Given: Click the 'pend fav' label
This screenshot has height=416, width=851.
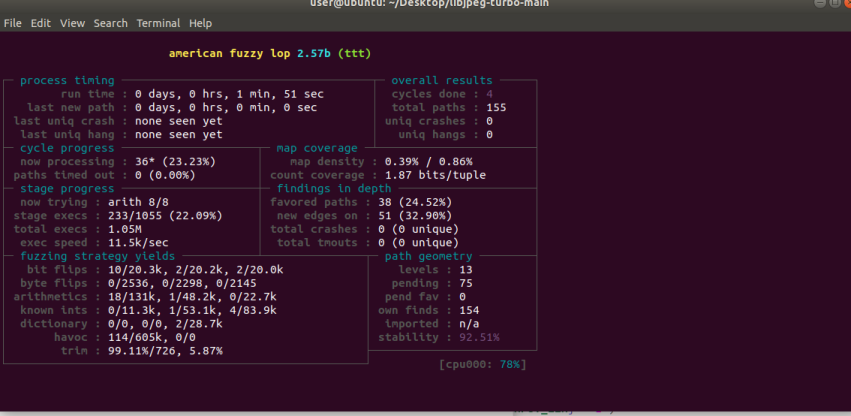Looking at the screenshot, I should (411, 297).
